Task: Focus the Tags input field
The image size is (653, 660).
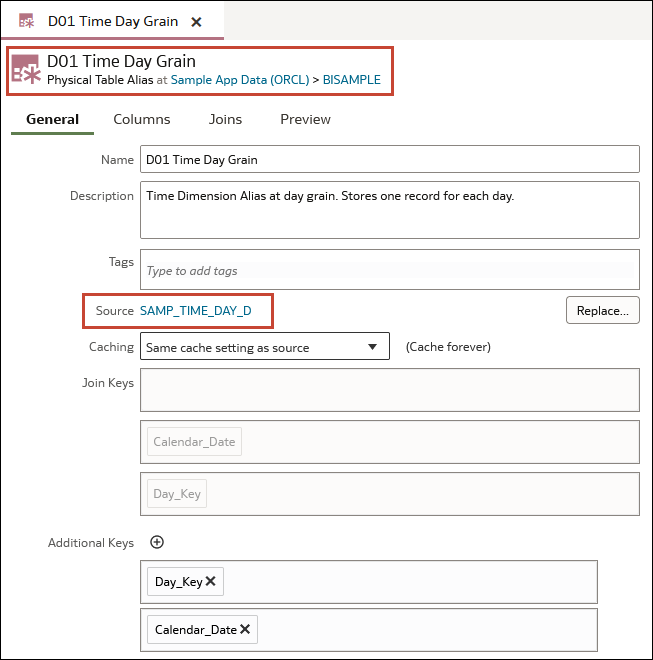Action: (390, 269)
